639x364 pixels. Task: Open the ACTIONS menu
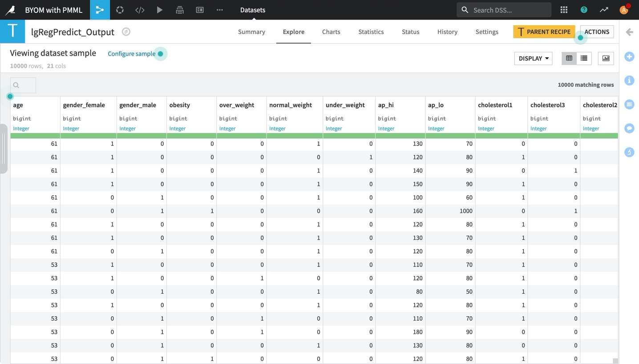[596, 32]
